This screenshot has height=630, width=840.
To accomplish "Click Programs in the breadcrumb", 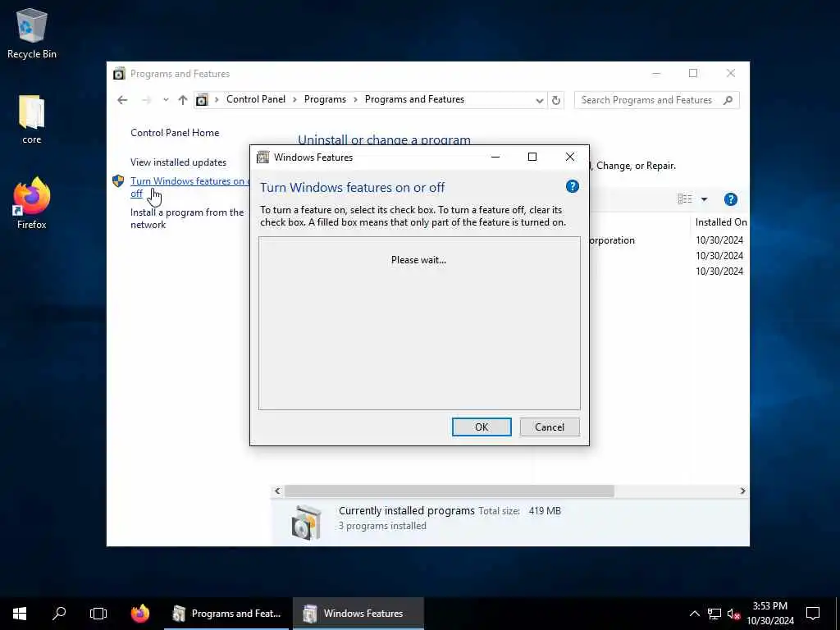I will (325, 99).
